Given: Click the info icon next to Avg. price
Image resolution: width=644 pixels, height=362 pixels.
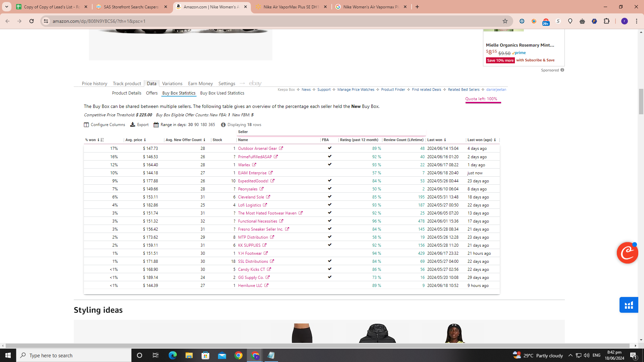Looking at the screenshot, I should coord(145,140).
